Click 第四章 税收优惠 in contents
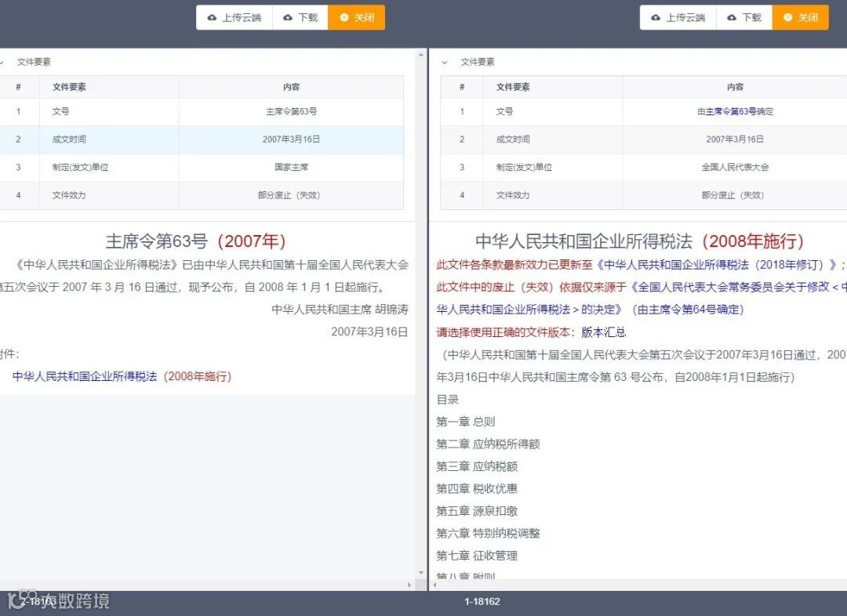The width and height of the screenshot is (847, 616). coord(477,488)
